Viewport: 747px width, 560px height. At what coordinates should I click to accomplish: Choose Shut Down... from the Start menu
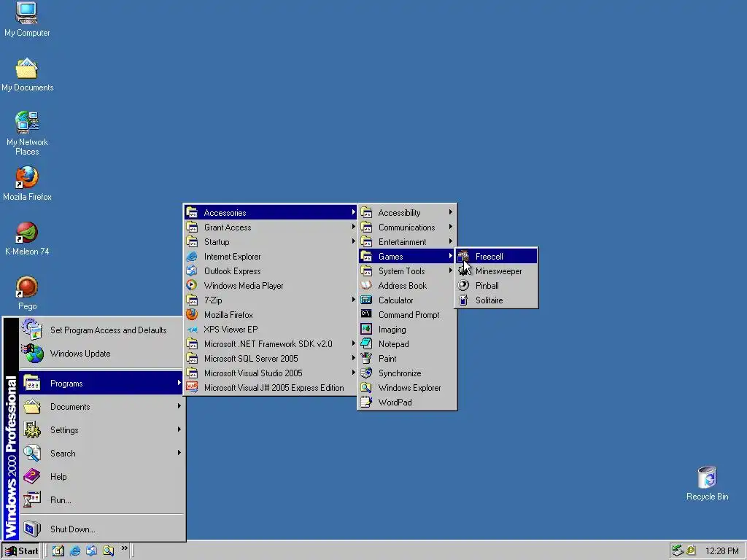coord(101,529)
